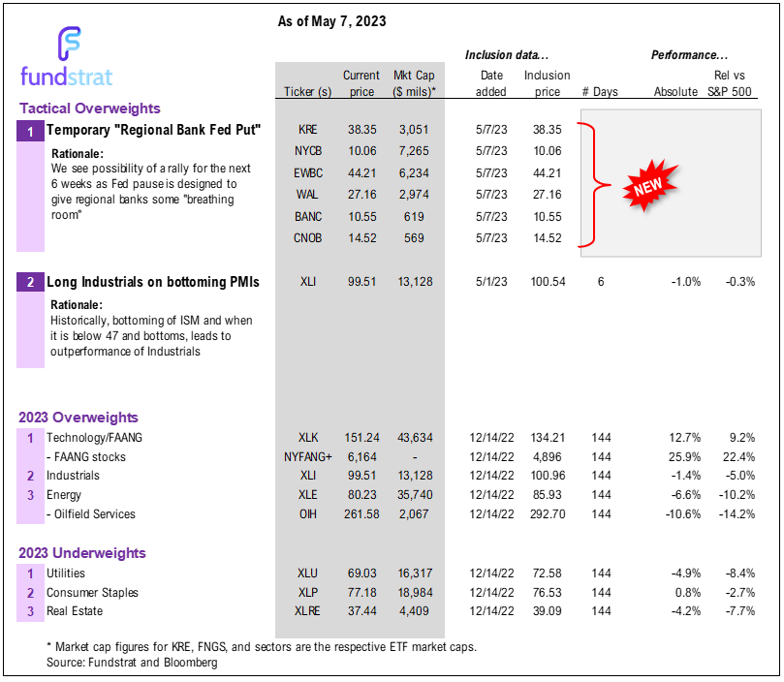
Task: Click the 'Temporary "Regional Bank Fed Put"' title
Action: click(x=153, y=130)
